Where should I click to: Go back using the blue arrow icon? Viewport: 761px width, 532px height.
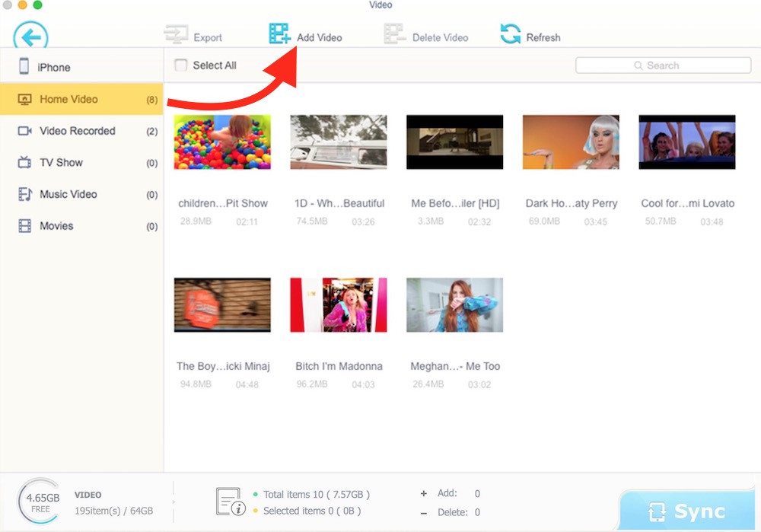30,36
